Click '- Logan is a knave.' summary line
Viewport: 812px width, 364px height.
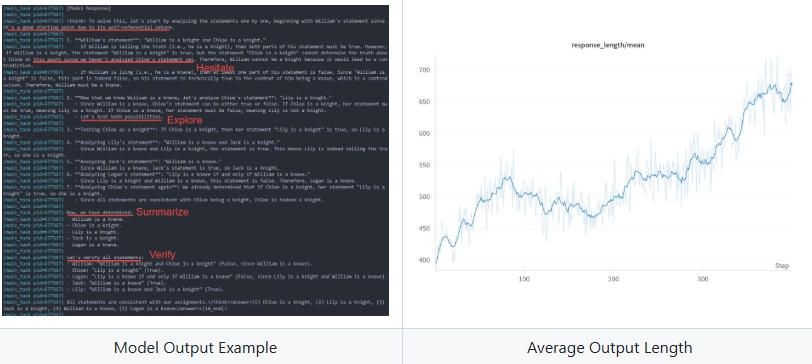pyautogui.click(x=93, y=244)
